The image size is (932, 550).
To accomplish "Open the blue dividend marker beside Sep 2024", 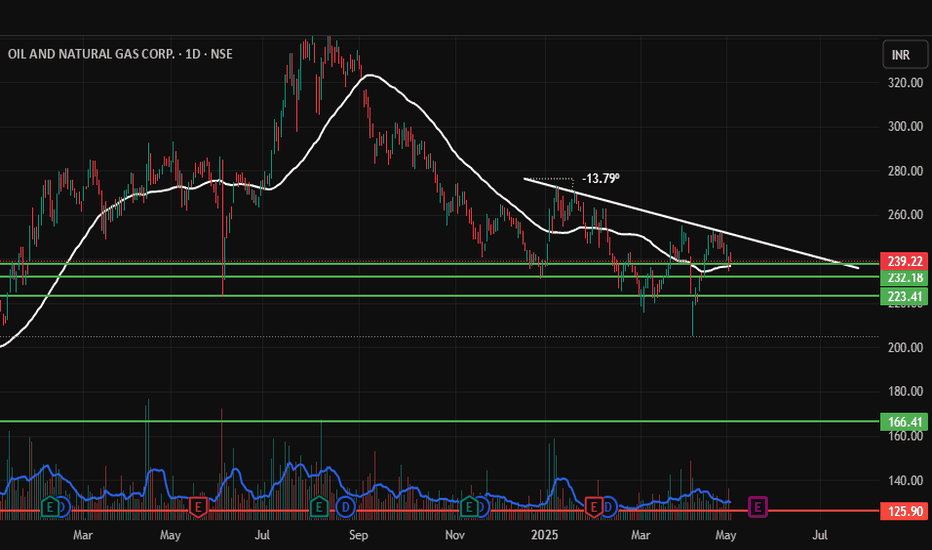I will tap(345, 507).
